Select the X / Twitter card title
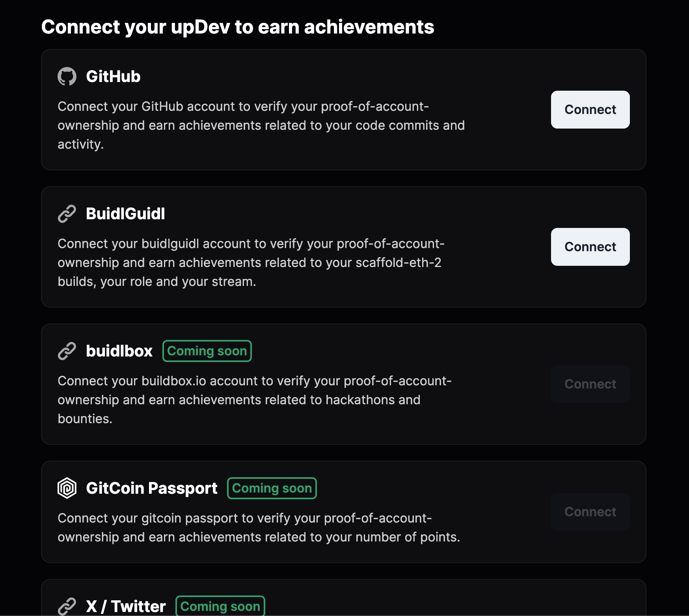 tap(126, 607)
